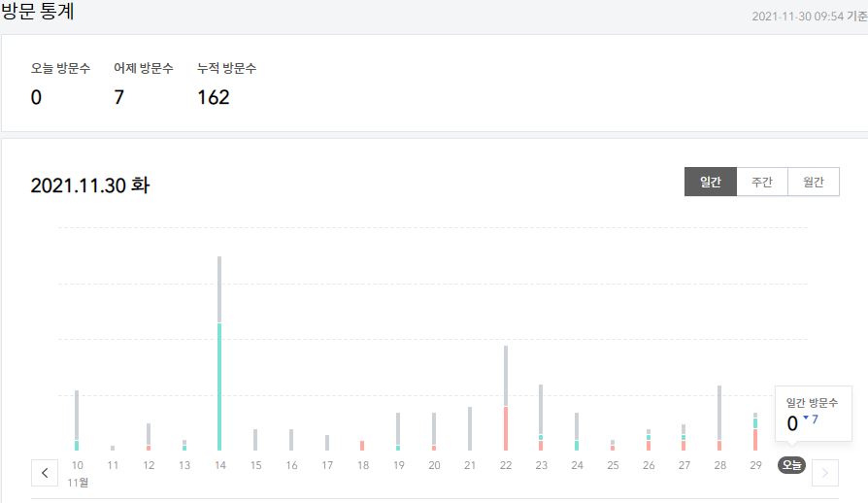Click cumulative visits value 162
Viewport: 868px width, 503px height.
(214, 97)
